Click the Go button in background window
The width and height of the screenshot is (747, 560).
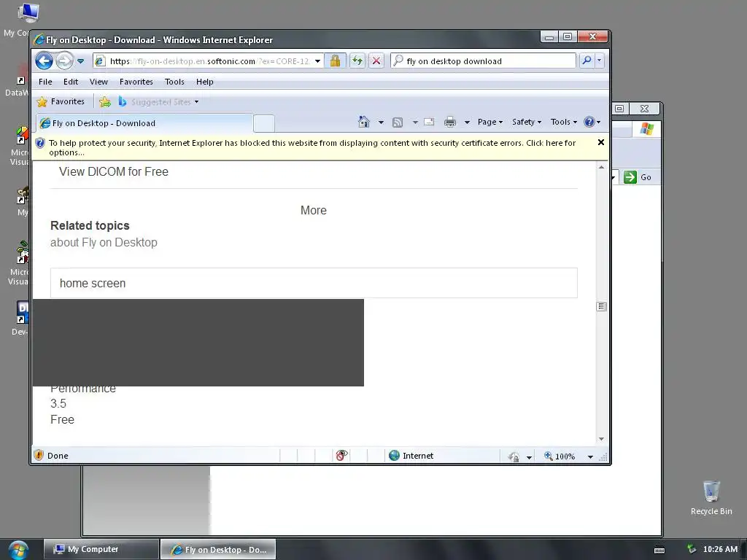(x=638, y=177)
